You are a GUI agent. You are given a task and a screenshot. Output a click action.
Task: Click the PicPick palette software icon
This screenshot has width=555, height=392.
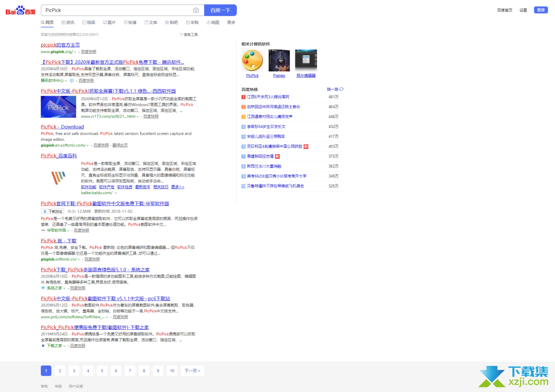pos(252,60)
